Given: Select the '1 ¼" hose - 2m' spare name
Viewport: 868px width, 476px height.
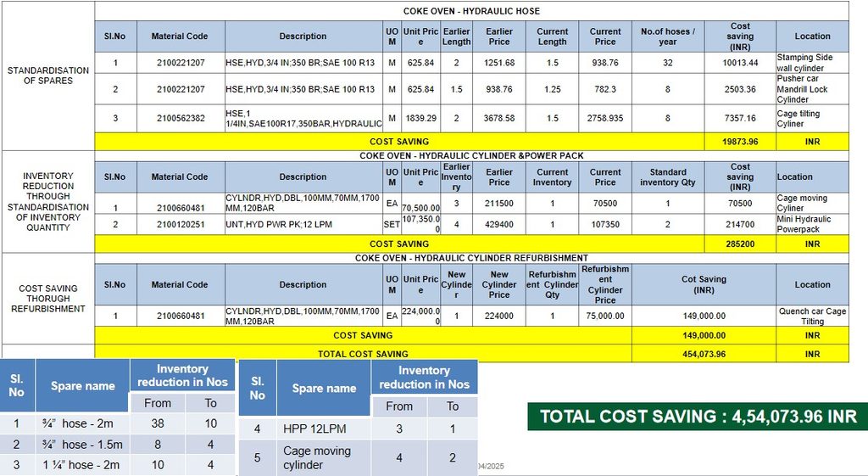Looking at the screenshot, I should [81, 465].
